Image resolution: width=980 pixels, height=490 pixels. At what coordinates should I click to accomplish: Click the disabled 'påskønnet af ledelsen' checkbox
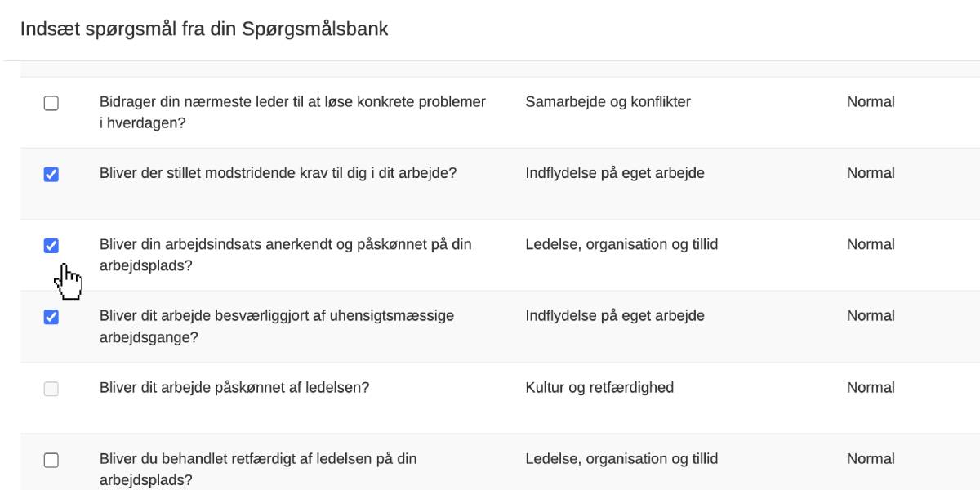pyautogui.click(x=51, y=389)
